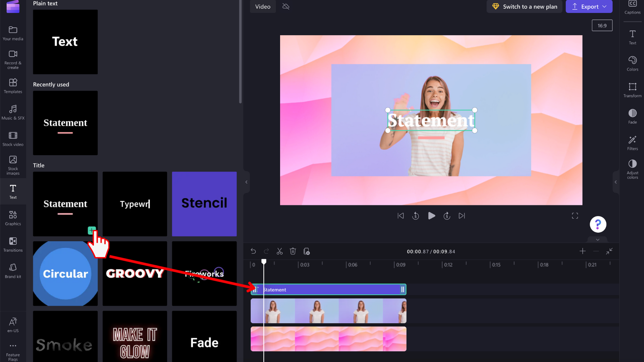Screen dimensions: 644x362
Task: Click the Statement text thumbnail in timeline
Action: point(328,290)
